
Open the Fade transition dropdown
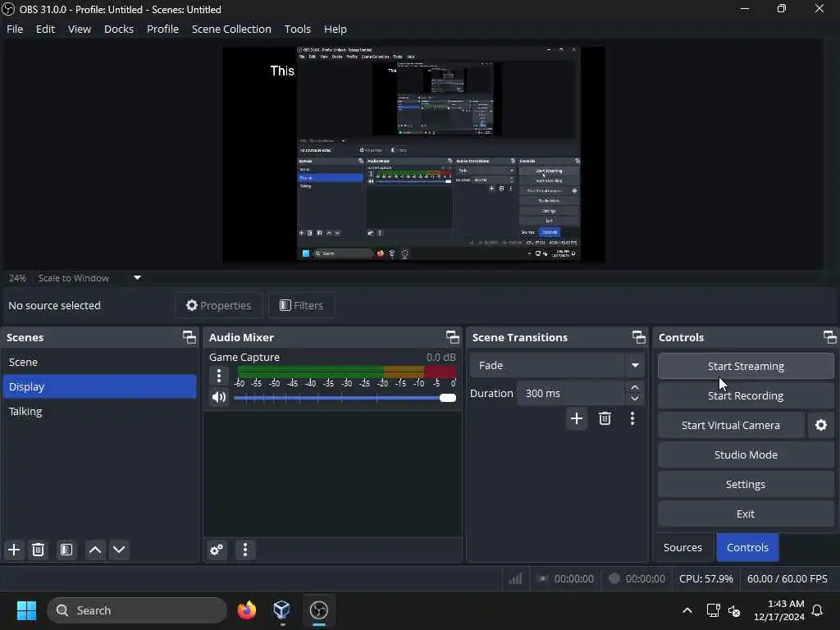click(x=557, y=365)
